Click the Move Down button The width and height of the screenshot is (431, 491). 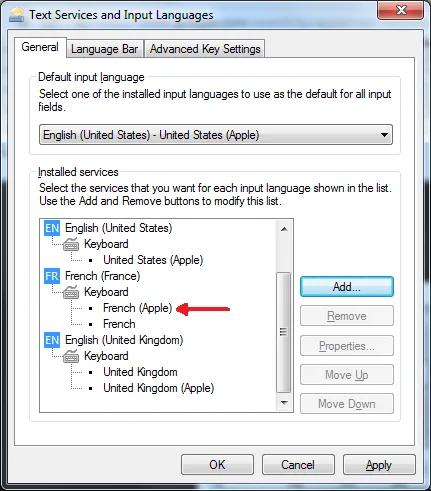pos(347,404)
